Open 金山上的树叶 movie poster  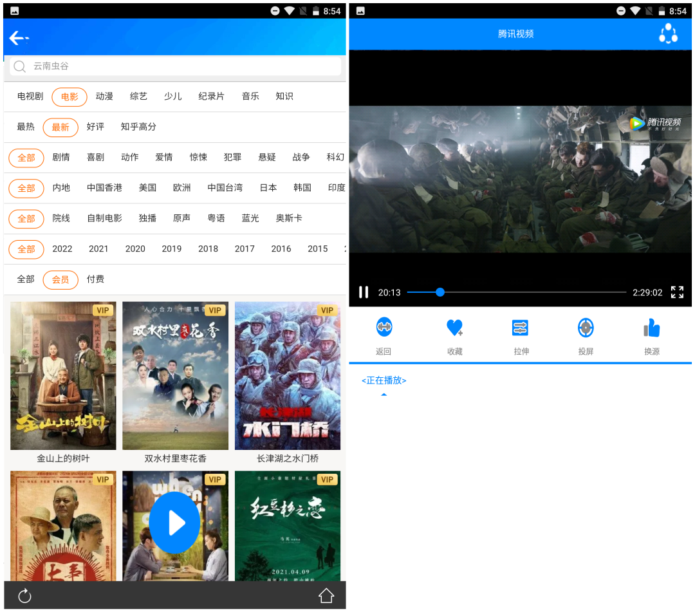(63, 376)
